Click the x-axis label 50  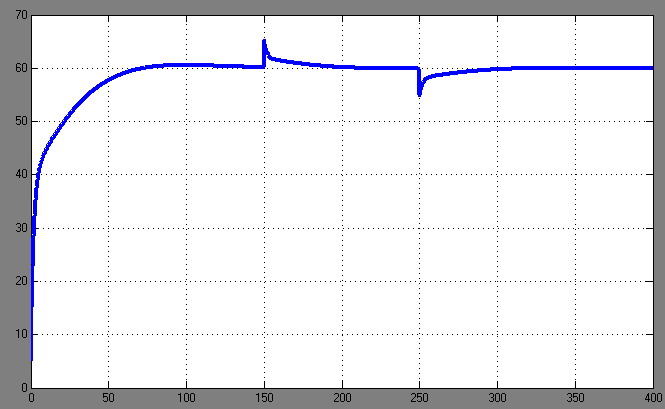point(109,398)
